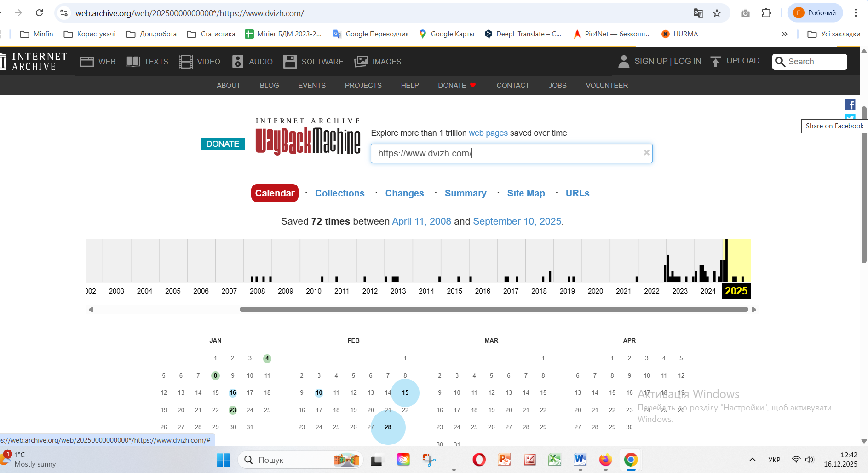Open the April 11, 2008 capture link
This screenshot has height=473, width=868.
(x=421, y=221)
